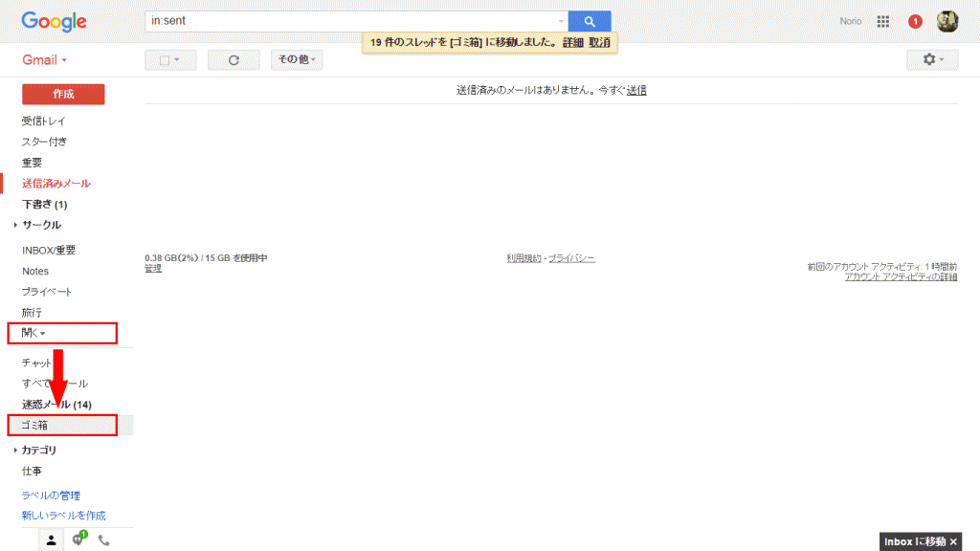Viewport: 980px width, 551px height.
Task: Close the Inbox に移動 popup
Action: (952, 542)
